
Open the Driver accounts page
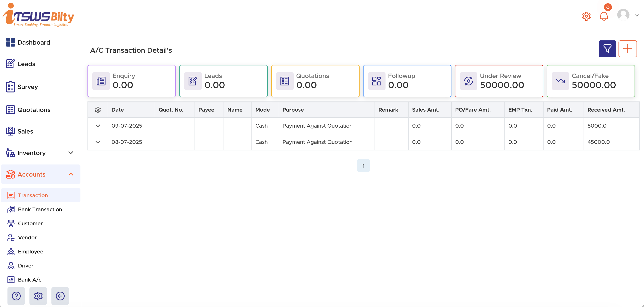[25, 265]
